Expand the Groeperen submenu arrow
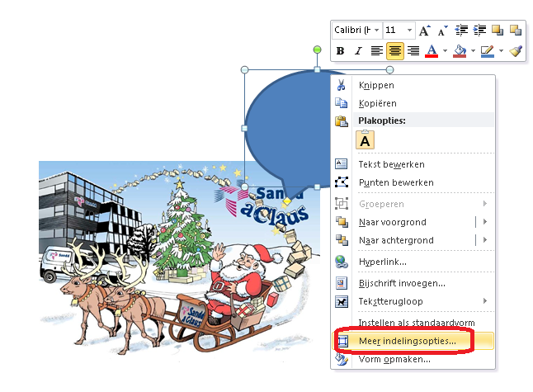This screenshot has height=392, width=533. (x=485, y=203)
